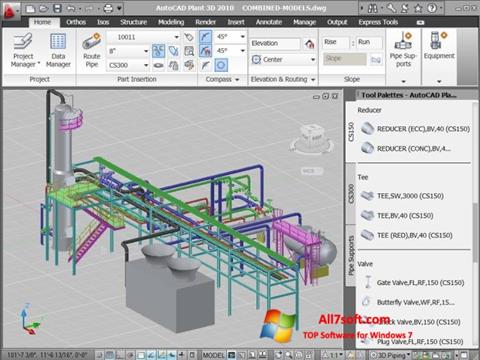Click the binoculars search icon in title bar
The image size is (480, 360).
pyautogui.click(x=374, y=8)
